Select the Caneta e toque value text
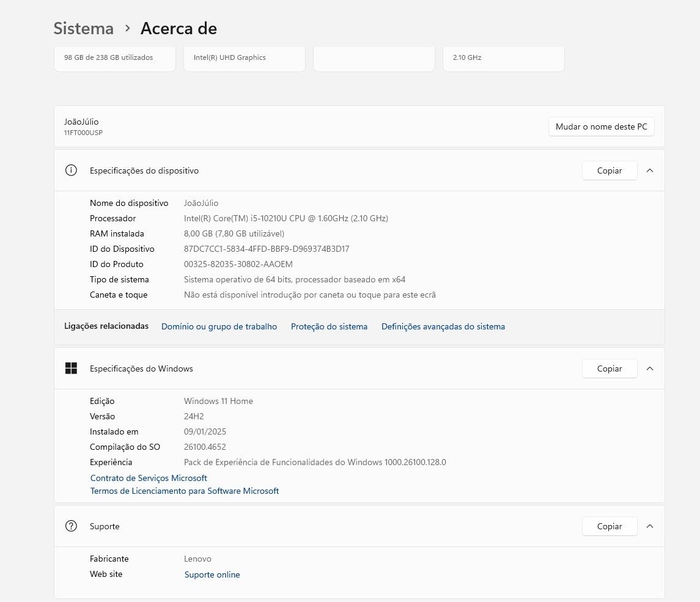The image size is (700, 602). tap(310, 295)
